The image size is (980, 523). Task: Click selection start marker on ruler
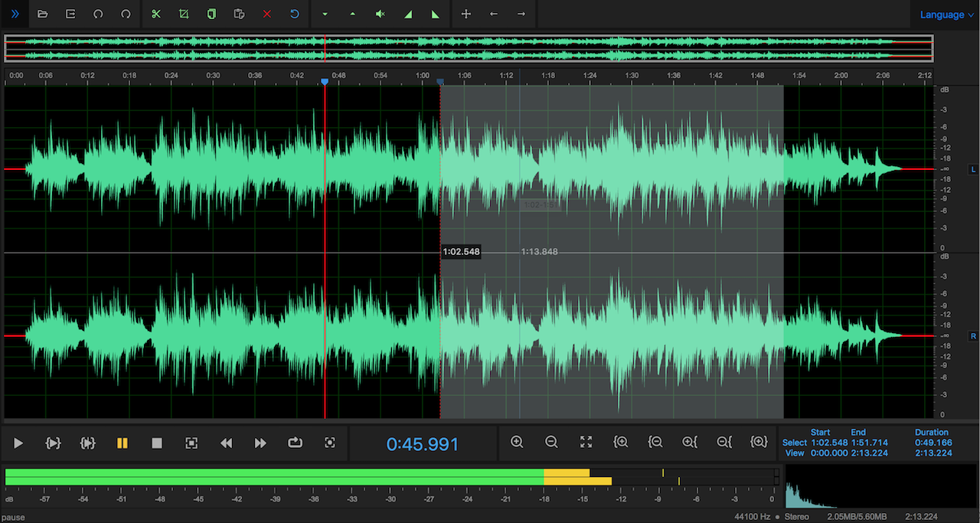click(440, 81)
